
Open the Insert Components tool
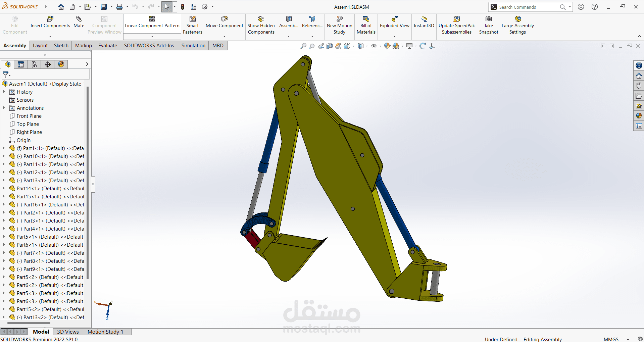tap(50, 23)
